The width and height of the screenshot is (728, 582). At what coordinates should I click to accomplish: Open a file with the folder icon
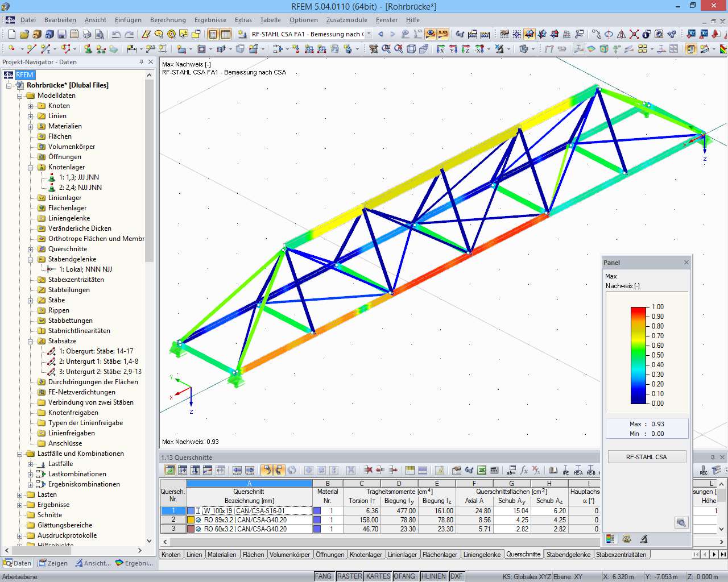click(x=24, y=34)
